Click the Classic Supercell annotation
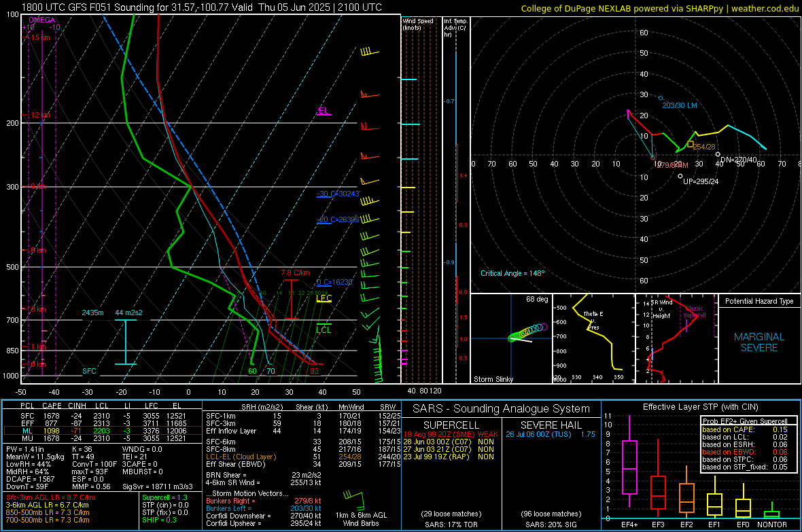 (695, 312)
